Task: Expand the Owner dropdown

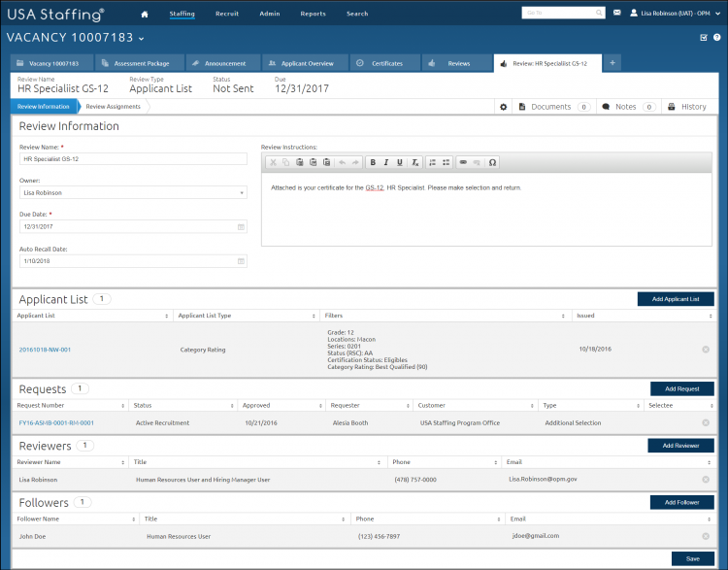Action: pyautogui.click(x=133, y=192)
